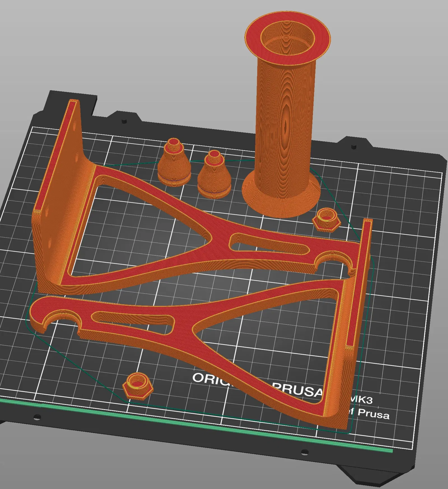Screen dimensions: 448x489
Task: Click inside the tube's hollow top opening
Action: 288,39
